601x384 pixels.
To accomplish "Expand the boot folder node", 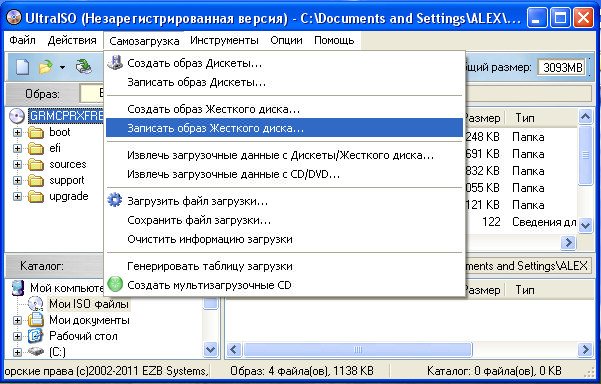I will pos(17,133).
